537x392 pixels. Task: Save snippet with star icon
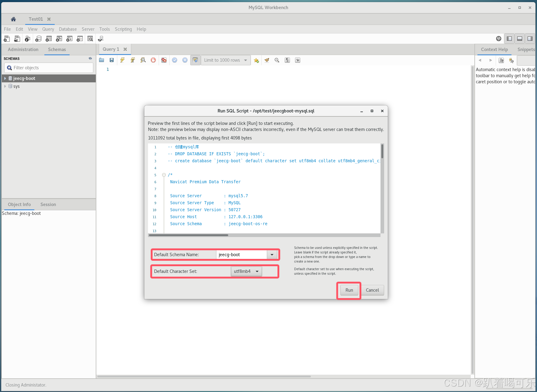pyautogui.click(x=256, y=60)
